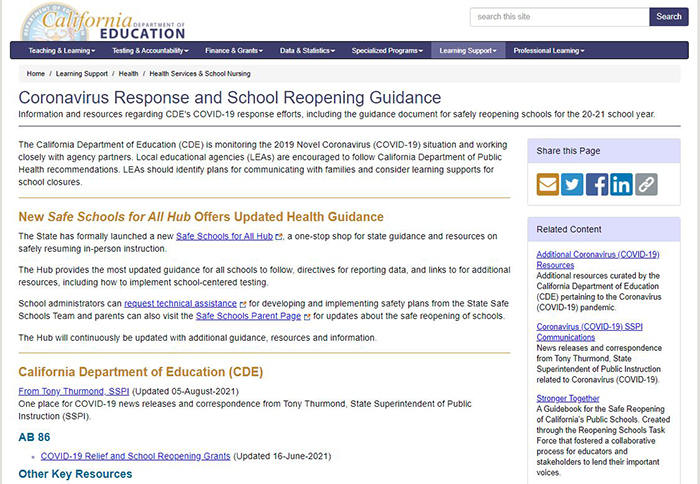Click the California Department of Education (CDE) heading
The height and width of the screenshot is (484, 700).
(141, 372)
